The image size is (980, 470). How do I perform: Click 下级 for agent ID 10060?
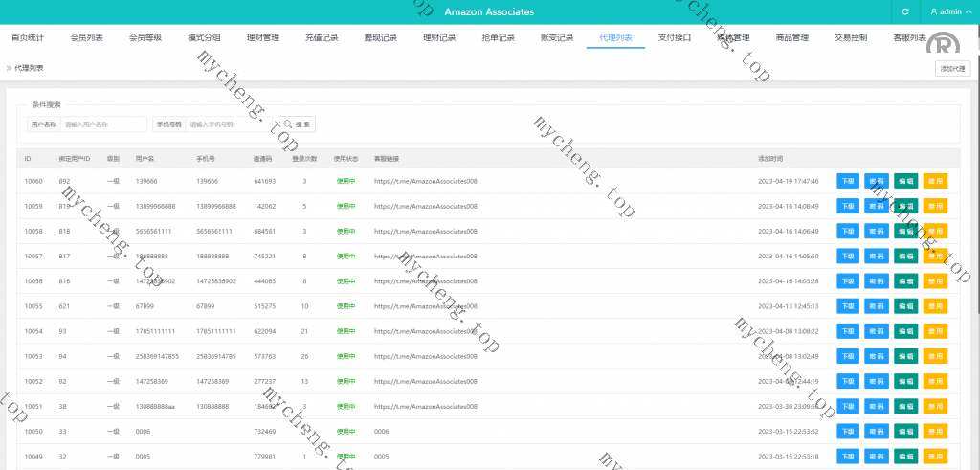pyautogui.click(x=848, y=181)
